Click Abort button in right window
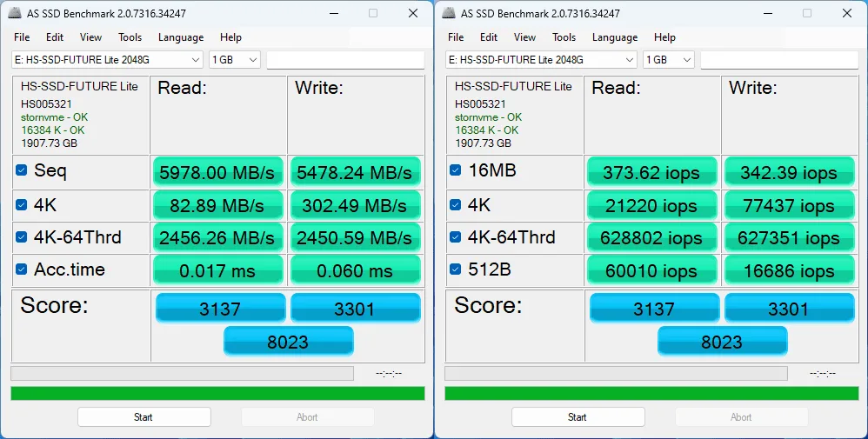Viewport: 868px width, 439px height. click(741, 417)
